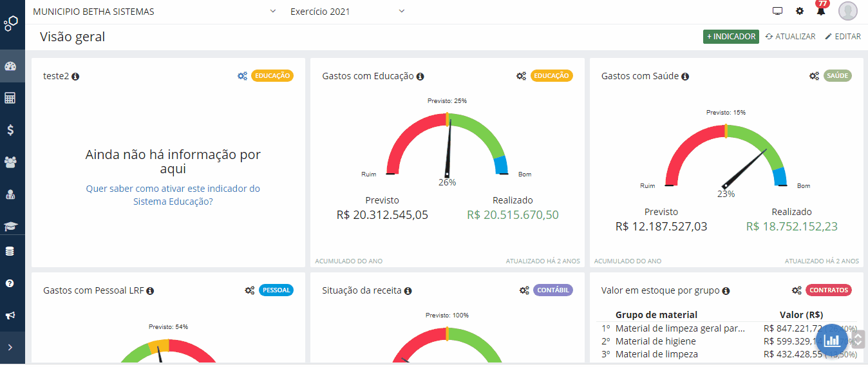This screenshot has width=868, height=367.
Task: Click the database stack icon in sidebar
Action: click(x=10, y=252)
